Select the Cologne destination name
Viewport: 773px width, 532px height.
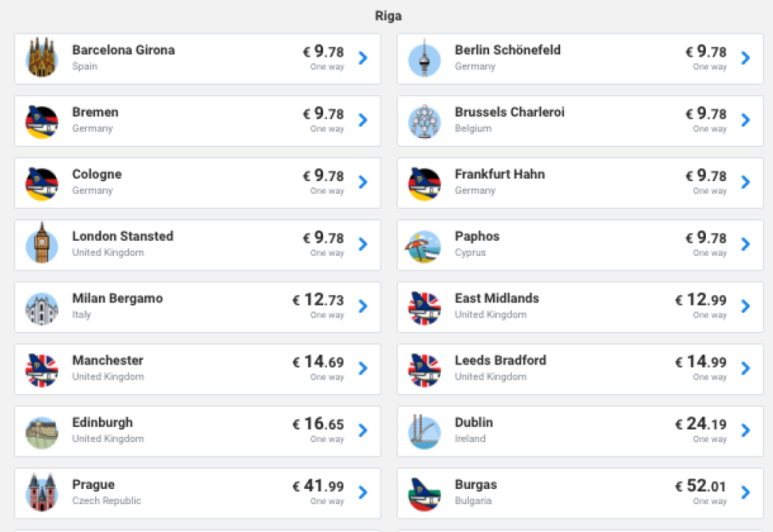[97, 174]
